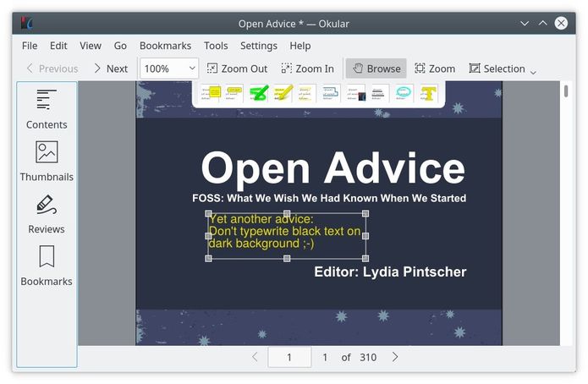This screenshot has width=588, height=384.
Task: Click the 310 total pages button
Action: coord(368,357)
